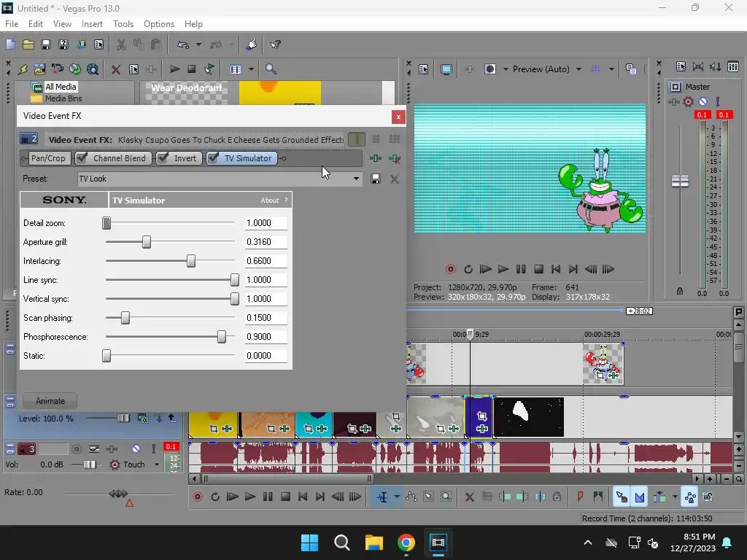747x560 pixels.
Task: Expand the Preview (Auto) quality dropdown
Action: [578, 69]
